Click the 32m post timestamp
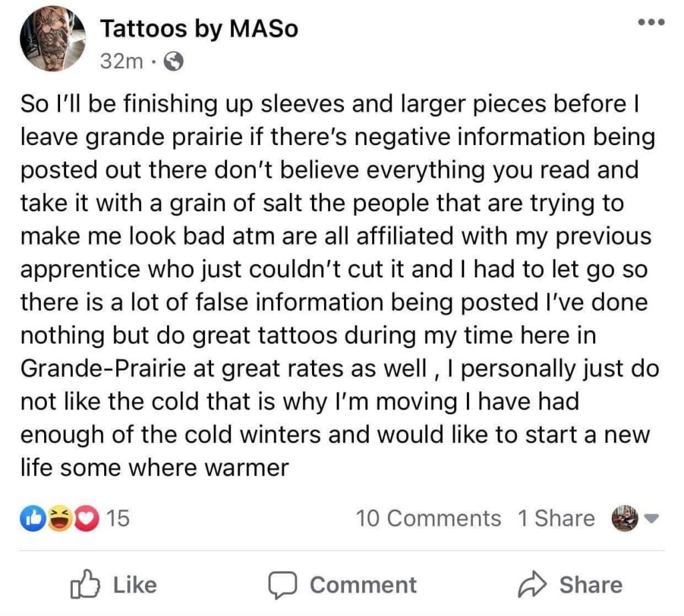684x616 pixels. click(121, 61)
